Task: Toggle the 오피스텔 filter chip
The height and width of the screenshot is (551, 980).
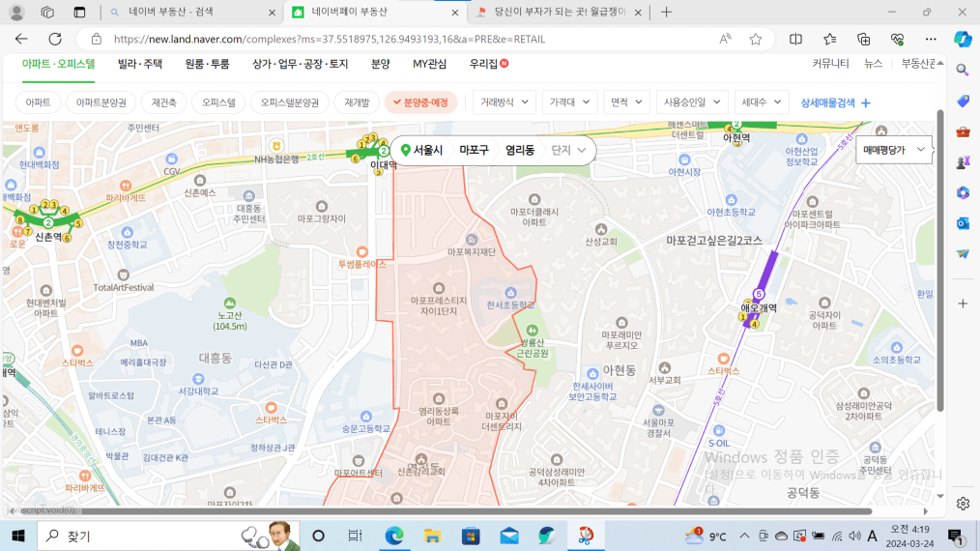Action: [218, 102]
